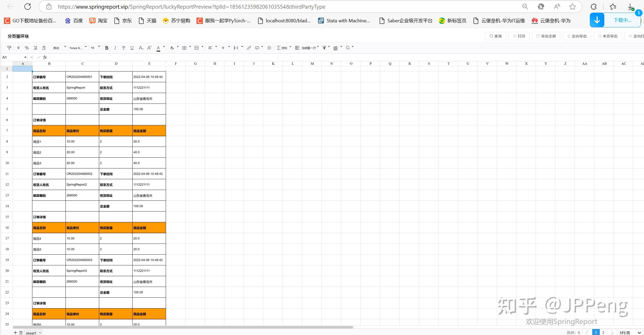This screenshot has width=644, height=335.
Task: Click the filter funnel icon
Action: click(x=324, y=48)
